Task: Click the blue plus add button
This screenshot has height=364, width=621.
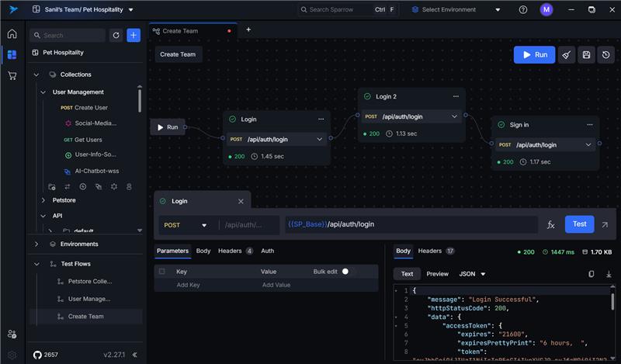Action: (134, 35)
